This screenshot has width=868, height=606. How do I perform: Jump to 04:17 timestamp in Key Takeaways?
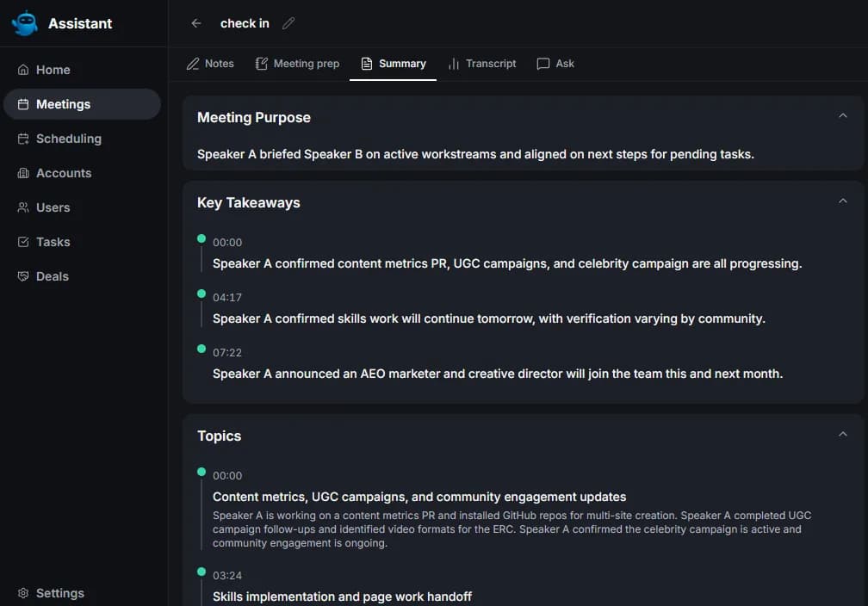coord(227,298)
